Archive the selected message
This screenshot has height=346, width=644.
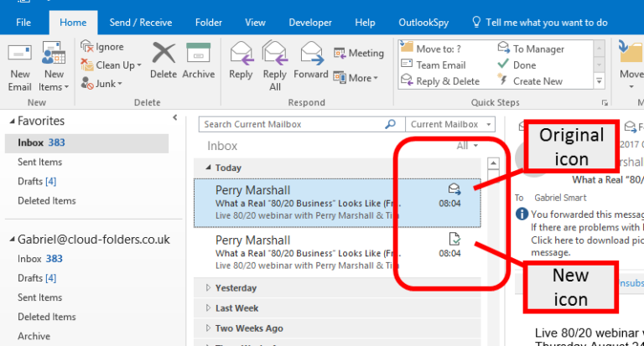pos(199,60)
